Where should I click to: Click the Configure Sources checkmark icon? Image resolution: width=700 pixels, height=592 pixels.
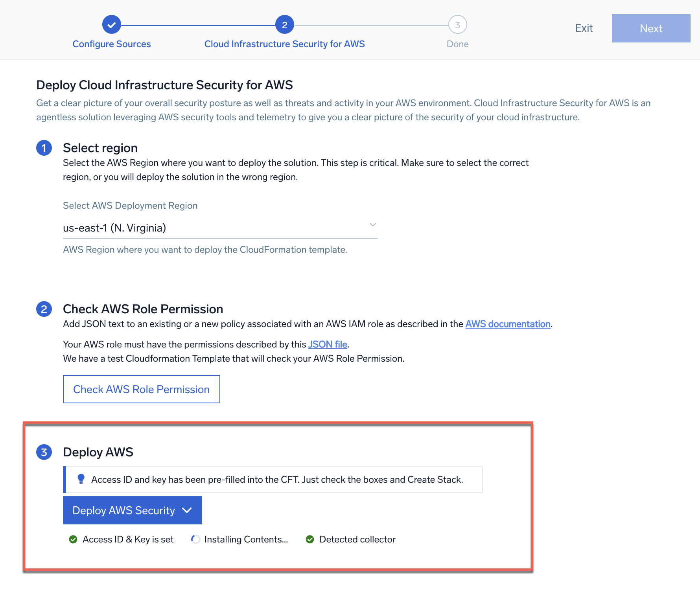tap(111, 24)
